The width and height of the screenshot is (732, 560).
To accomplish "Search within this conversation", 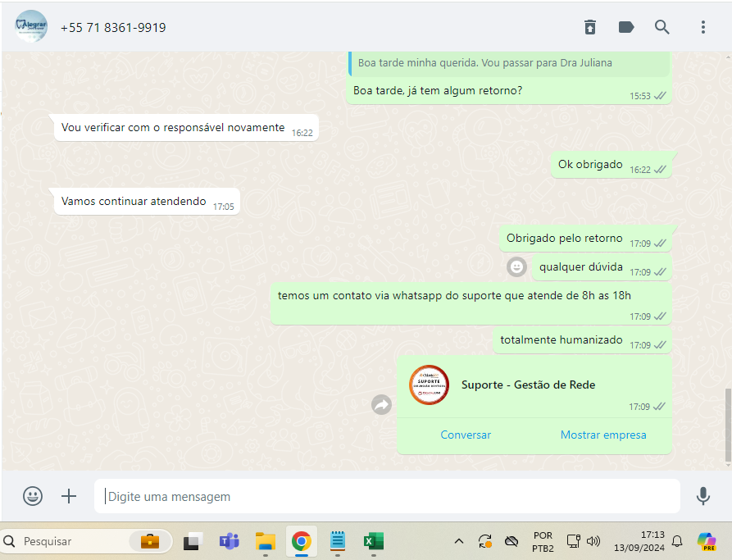I will click(x=662, y=27).
